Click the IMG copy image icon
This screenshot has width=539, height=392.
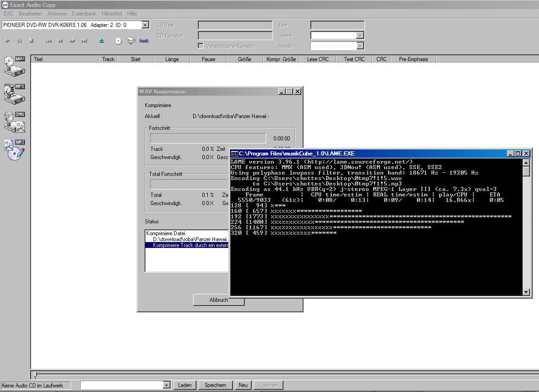(x=15, y=122)
